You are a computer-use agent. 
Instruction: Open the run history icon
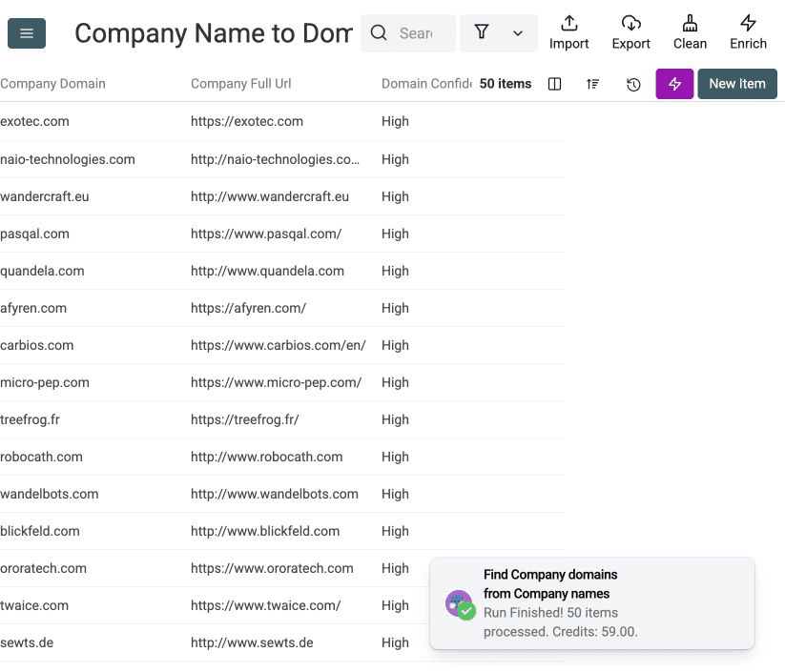(633, 84)
